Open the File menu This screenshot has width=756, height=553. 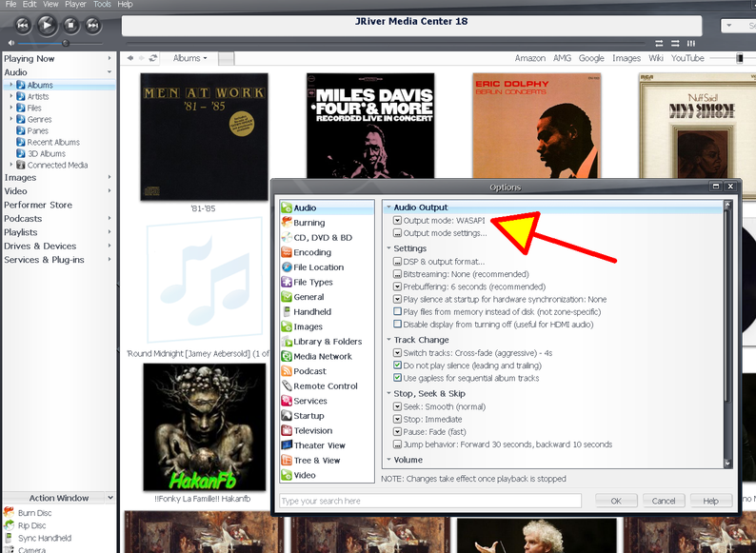point(10,5)
